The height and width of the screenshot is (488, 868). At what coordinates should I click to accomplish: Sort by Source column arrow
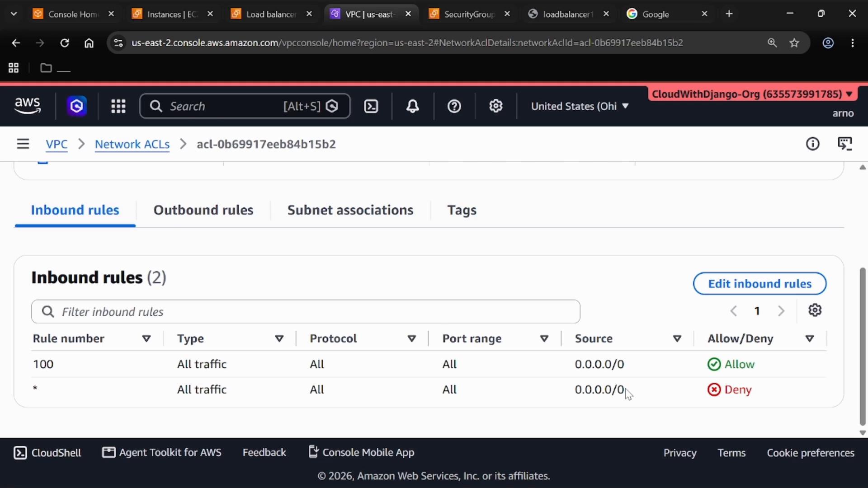(x=677, y=339)
